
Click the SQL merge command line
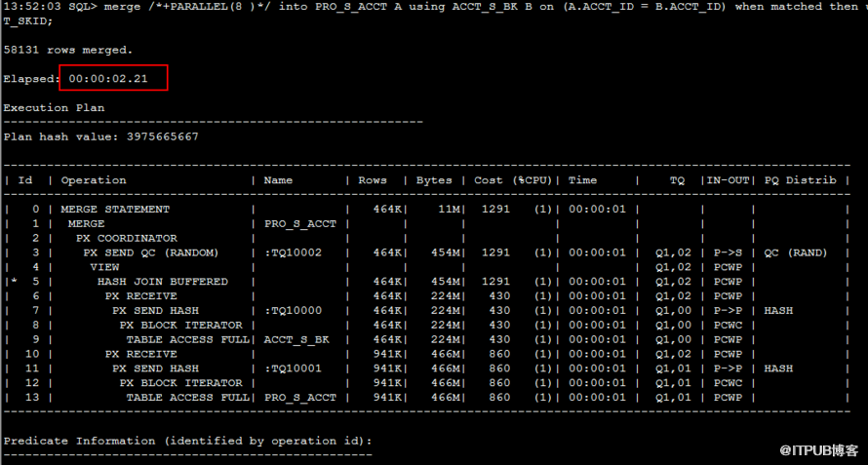(x=434, y=7)
